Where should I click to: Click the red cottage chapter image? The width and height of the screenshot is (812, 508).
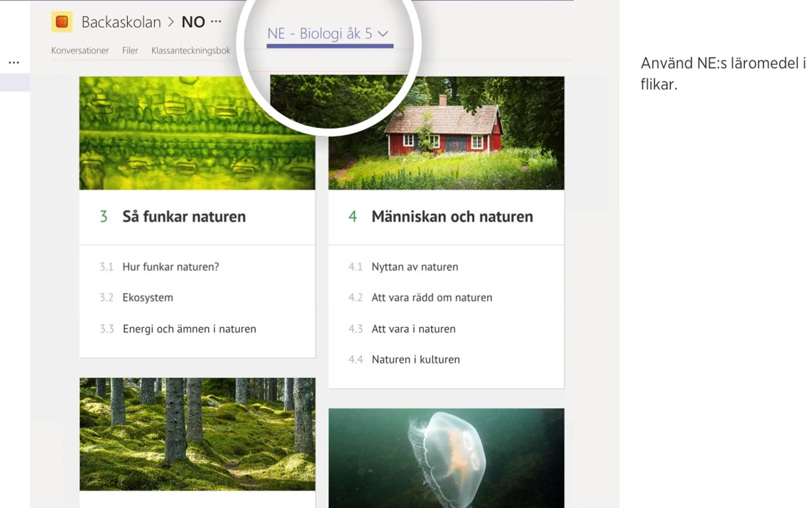coord(446,133)
